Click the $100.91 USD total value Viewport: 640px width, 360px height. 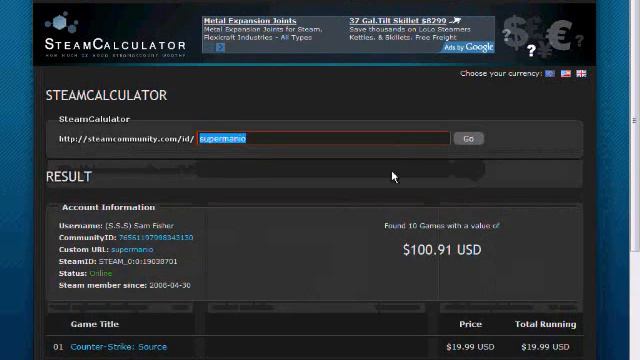coord(442,250)
